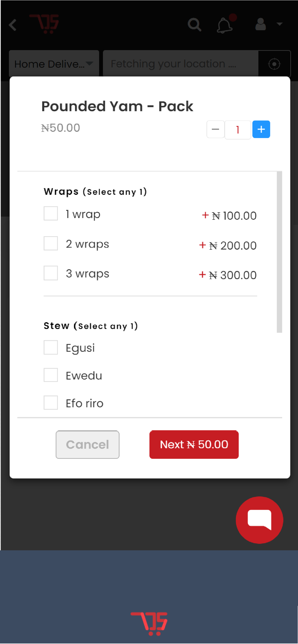
Task: Increase quantity with the blue plus button
Action: (261, 129)
